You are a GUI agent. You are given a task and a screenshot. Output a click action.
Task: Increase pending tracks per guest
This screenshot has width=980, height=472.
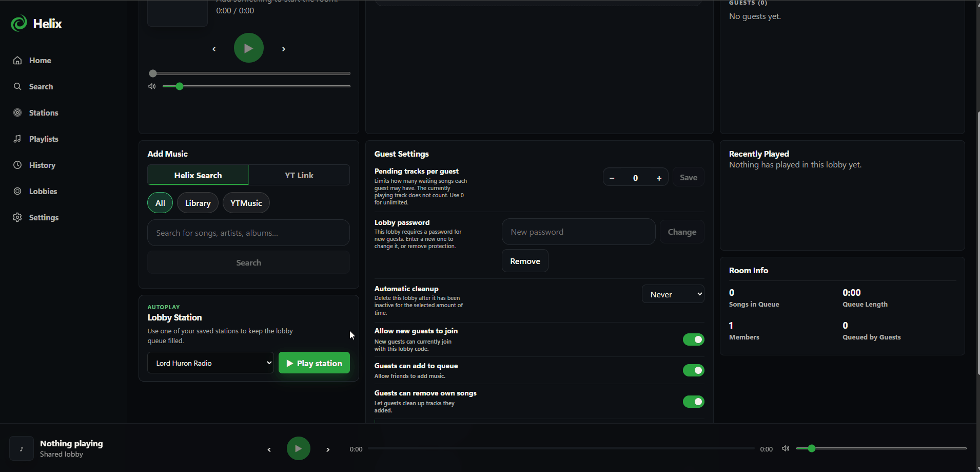click(659, 178)
